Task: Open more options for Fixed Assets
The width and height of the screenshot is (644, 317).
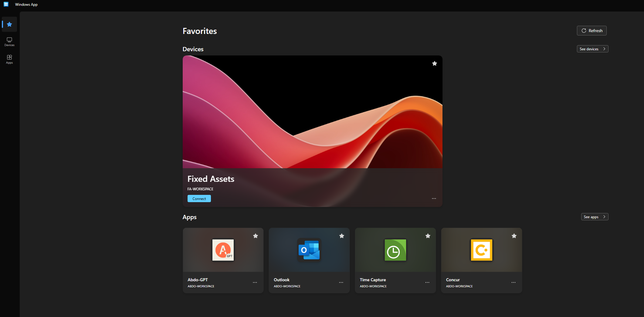Action: tap(434, 199)
